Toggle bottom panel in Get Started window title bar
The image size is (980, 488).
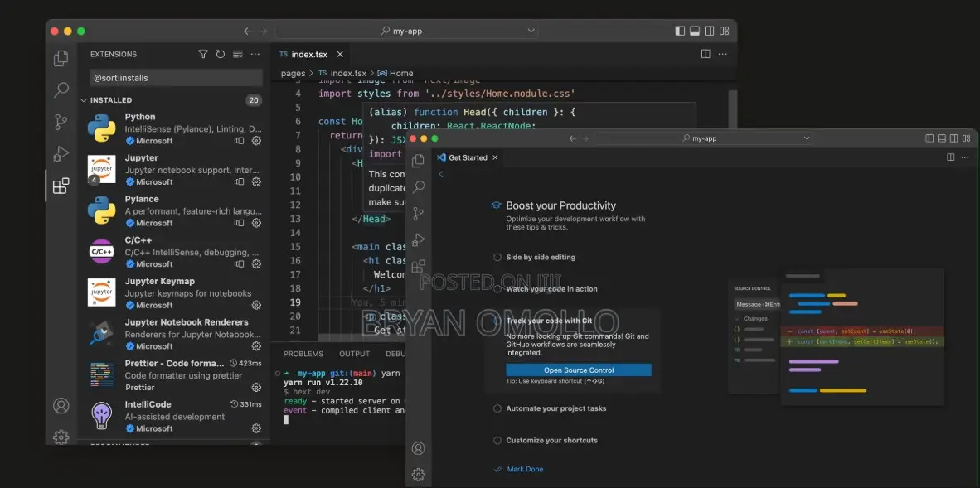pyautogui.click(x=941, y=138)
